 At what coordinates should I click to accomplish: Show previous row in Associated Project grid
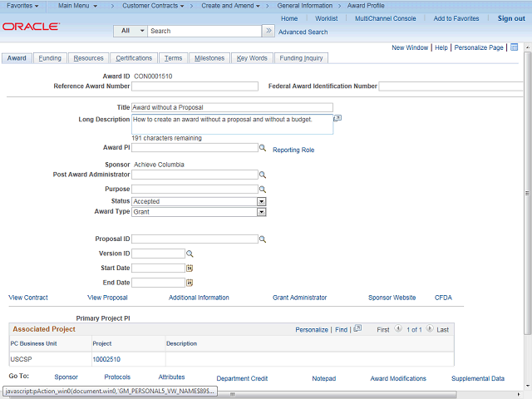coord(398,329)
